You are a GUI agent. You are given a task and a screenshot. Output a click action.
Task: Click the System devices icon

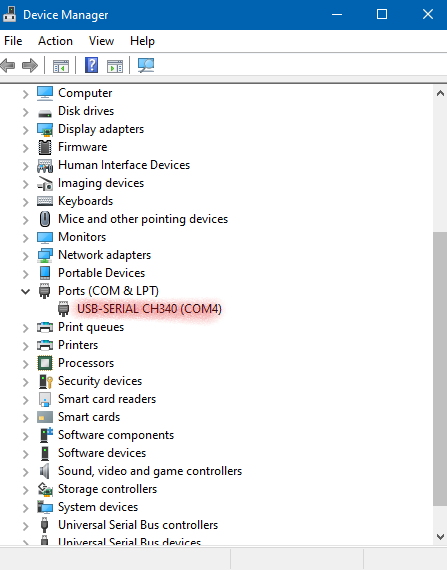pos(45,507)
